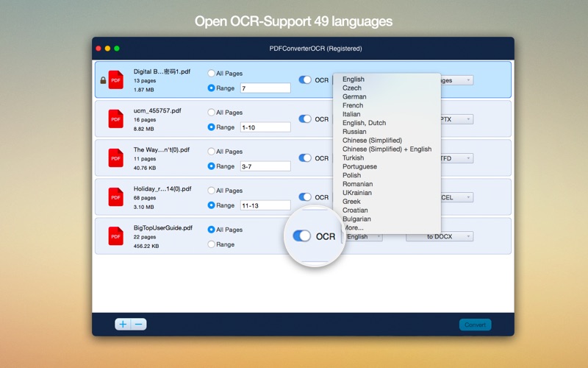Click range field containing 11-13

[x=265, y=205]
